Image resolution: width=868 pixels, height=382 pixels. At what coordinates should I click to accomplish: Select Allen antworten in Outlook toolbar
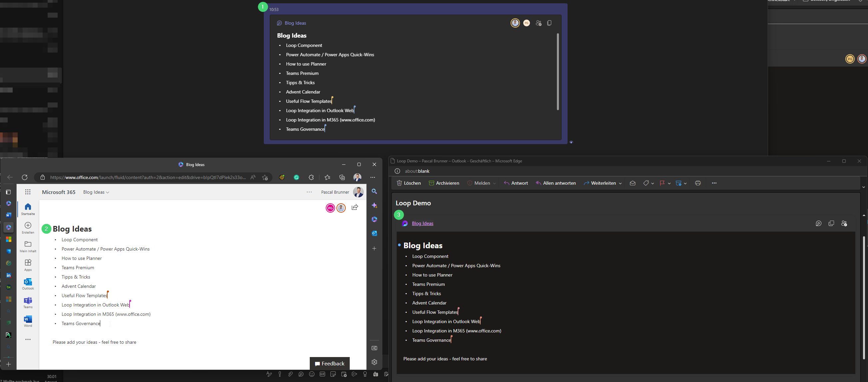click(556, 183)
